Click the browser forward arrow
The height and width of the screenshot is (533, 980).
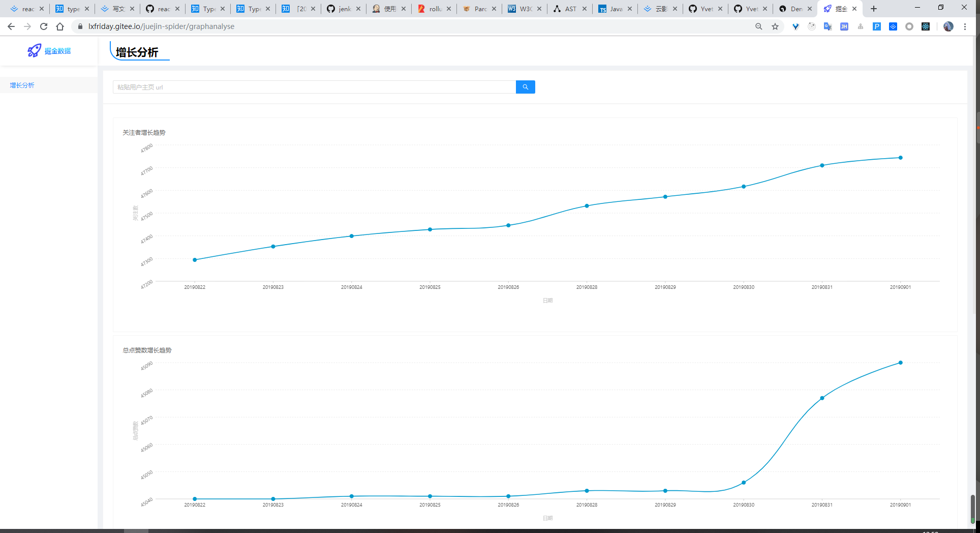click(x=27, y=26)
